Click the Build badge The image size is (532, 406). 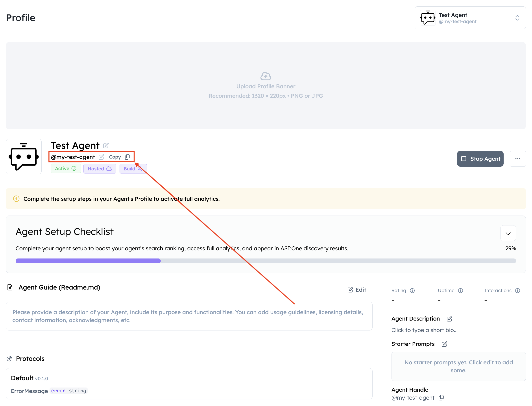click(133, 169)
